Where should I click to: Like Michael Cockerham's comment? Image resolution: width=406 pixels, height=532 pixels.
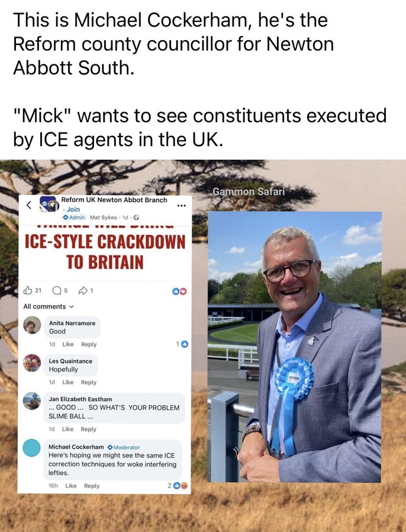pyautogui.click(x=70, y=485)
